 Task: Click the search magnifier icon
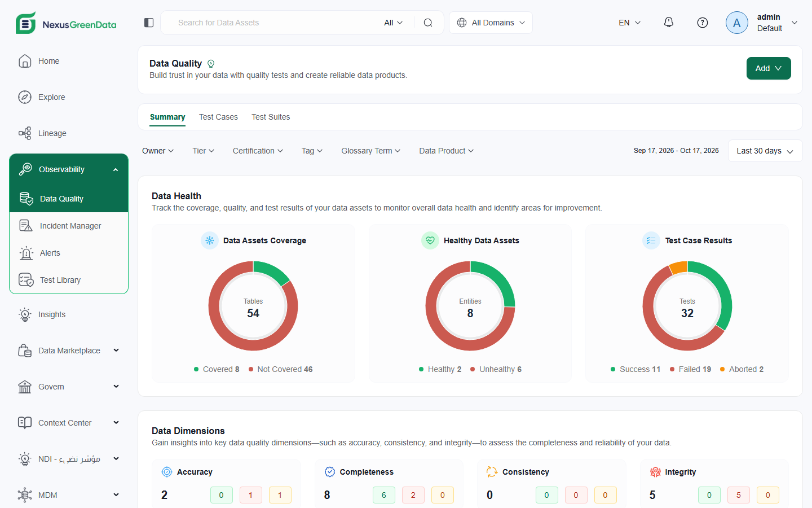coord(428,23)
